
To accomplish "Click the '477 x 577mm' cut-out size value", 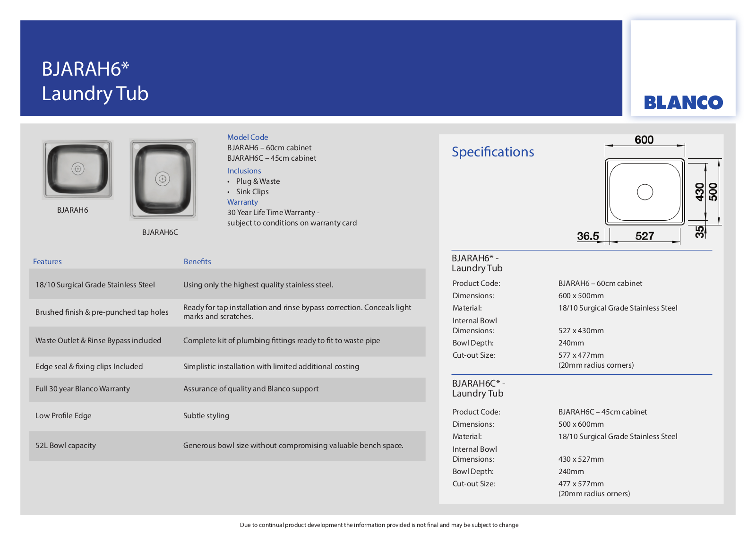I will click(581, 483).
